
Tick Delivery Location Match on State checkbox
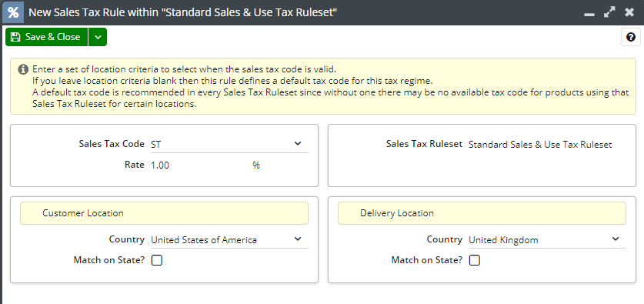pos(475,260)
